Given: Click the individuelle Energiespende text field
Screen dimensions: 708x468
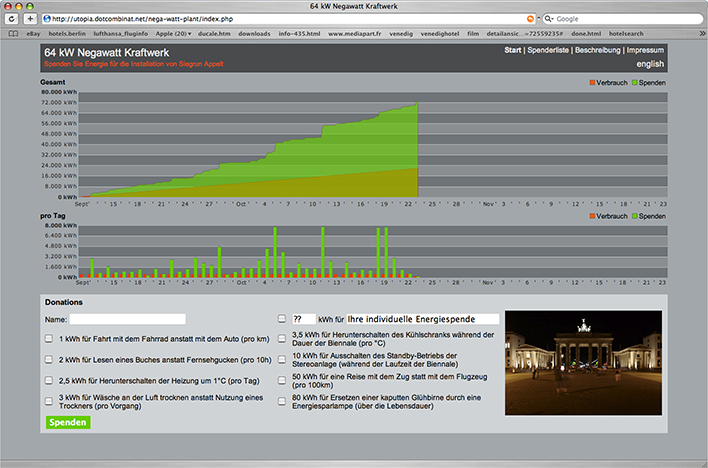Looking at the screenshot, I should pyautogui.click(x=423, y=319).
